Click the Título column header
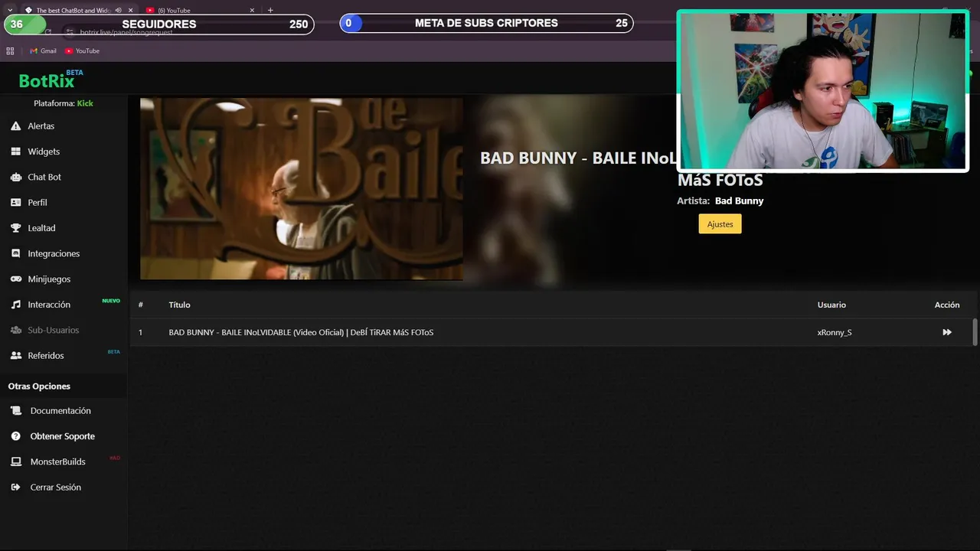The width and height of the screenshot is (980, 551). tap(179, 305)
